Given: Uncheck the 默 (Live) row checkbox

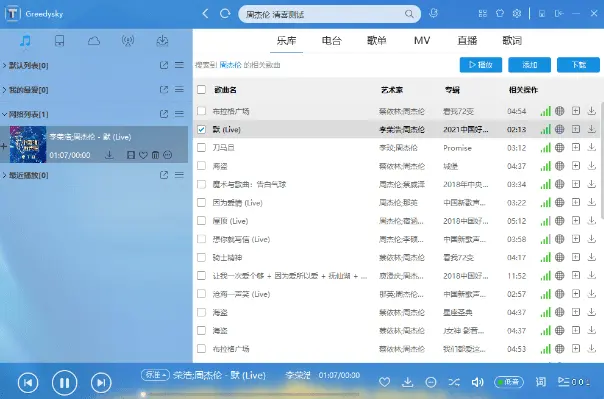Looking at the screenshot, I should coord(201,129).
